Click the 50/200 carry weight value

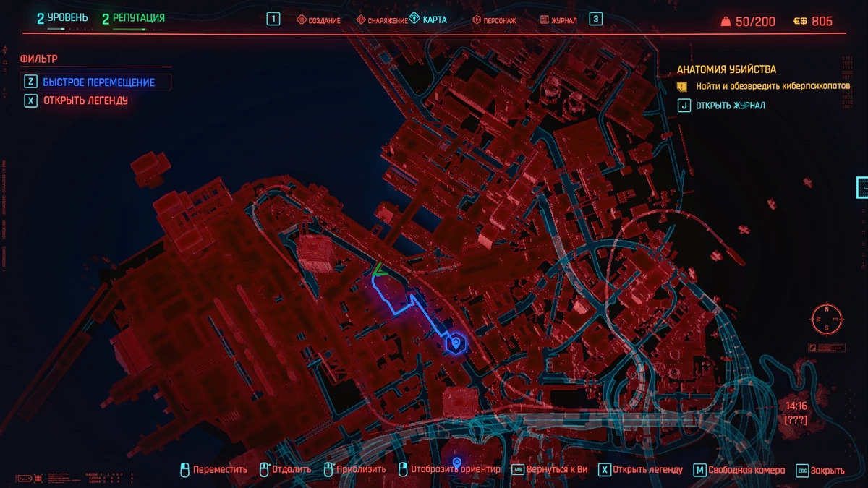pos(755,22)
